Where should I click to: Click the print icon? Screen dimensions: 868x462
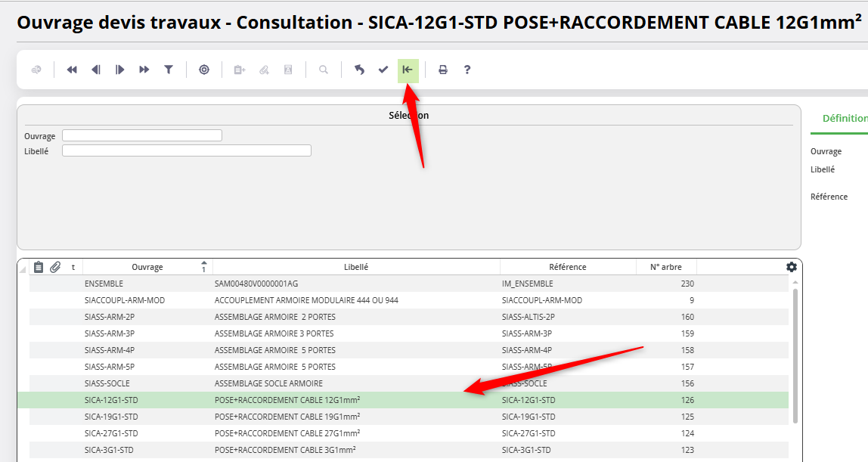click(x=443, y=70)
